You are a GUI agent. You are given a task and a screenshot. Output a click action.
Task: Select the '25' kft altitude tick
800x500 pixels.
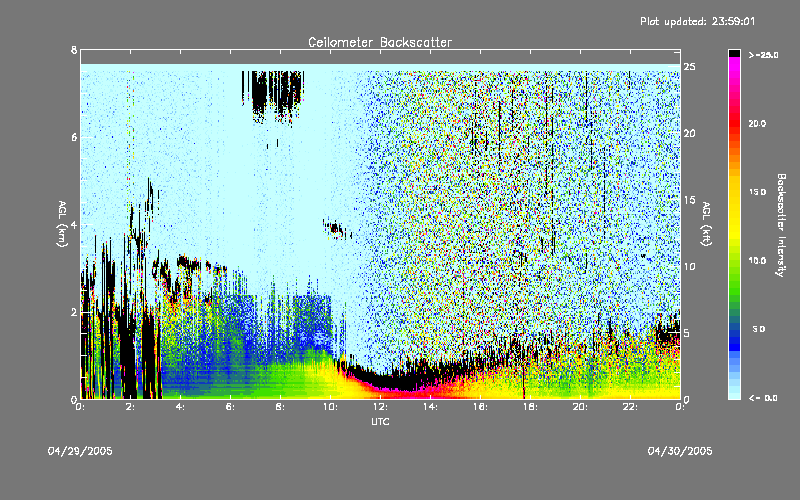(x=689, y=67)
